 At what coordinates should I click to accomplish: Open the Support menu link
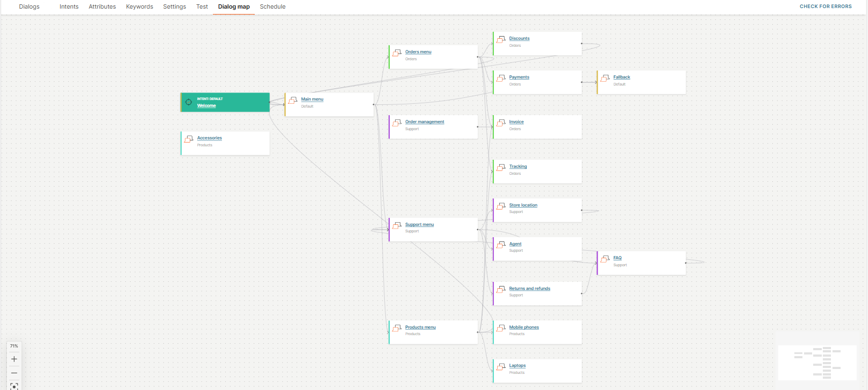click(x=419, y=224)
